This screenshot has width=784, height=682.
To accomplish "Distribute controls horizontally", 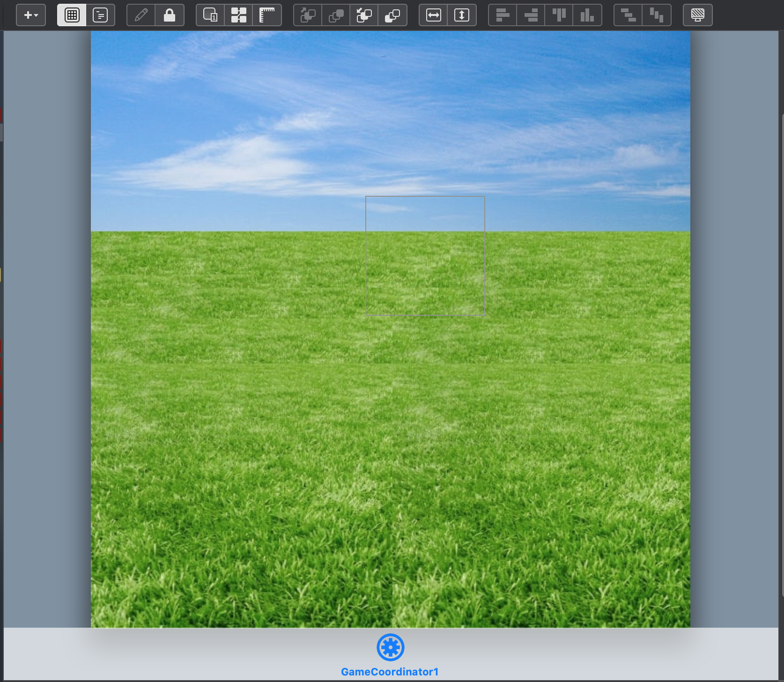I will click(x=628, y=15).
